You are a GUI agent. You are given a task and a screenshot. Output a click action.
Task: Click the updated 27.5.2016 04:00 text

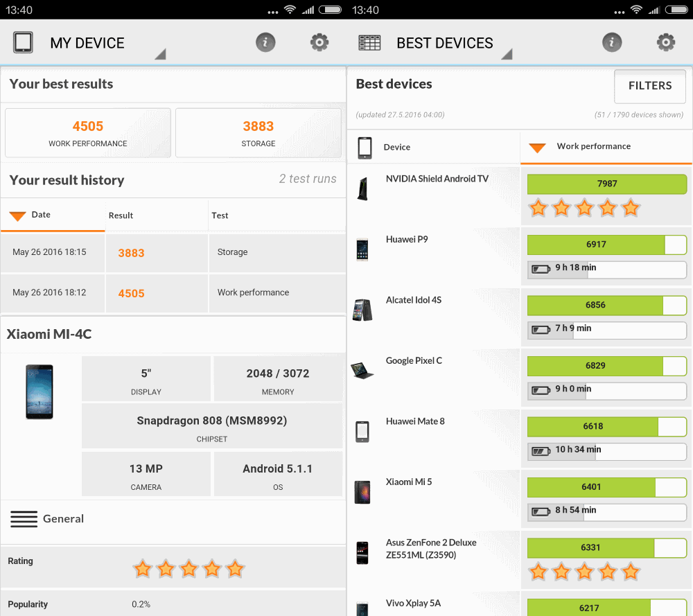coord(400,115)
